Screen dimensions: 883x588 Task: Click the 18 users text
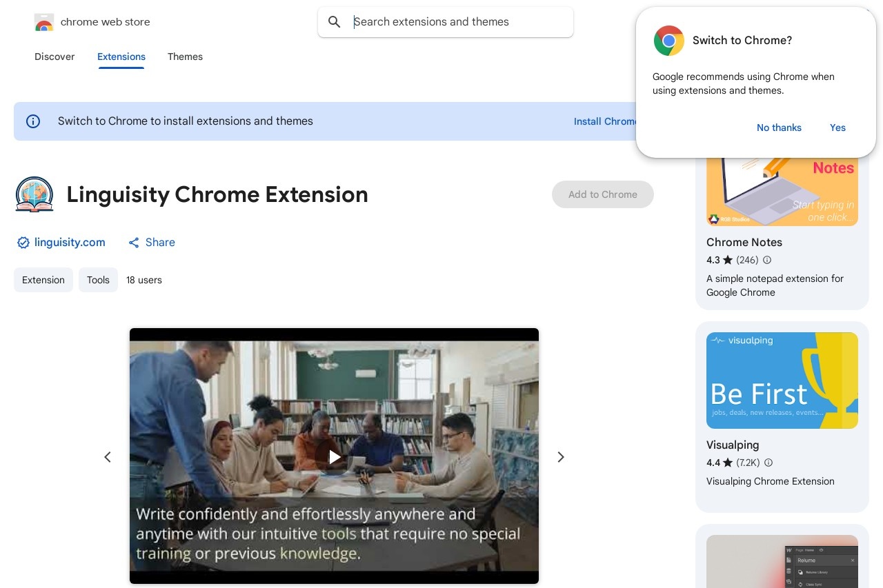tap(144, 280)
